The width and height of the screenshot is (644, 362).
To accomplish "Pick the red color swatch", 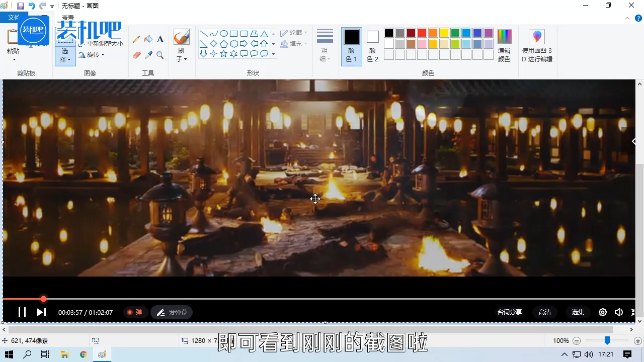I will coord(422,33).
